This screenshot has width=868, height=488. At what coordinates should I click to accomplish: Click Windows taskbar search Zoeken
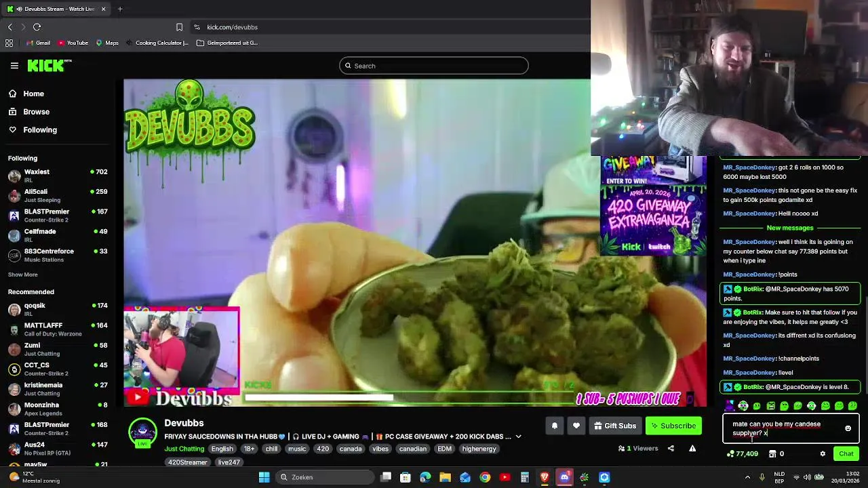(324, 477)
